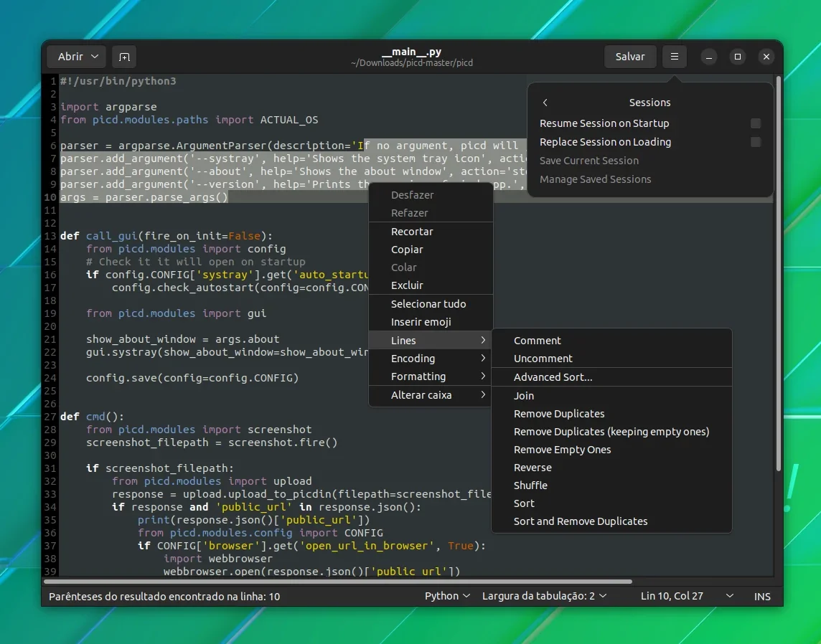Image resolution: width=821 pixels, height=644 pixels.
Task: Click the new tab icon button
Action: pyautogui.click(x=124, y=57)
